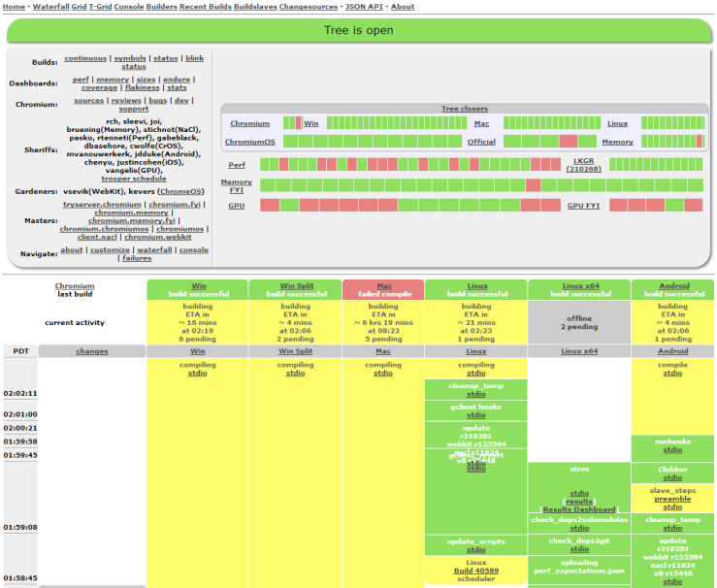Screen dimensions: 717x588
Task: Open the coverage dashboard link
Action: [x=99, y=87]
